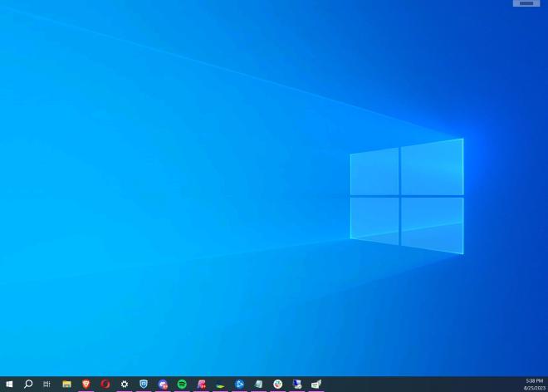548x392 pixels.
Task: Launch File Explorer from taskbar
Action: (x=66, y=385)
